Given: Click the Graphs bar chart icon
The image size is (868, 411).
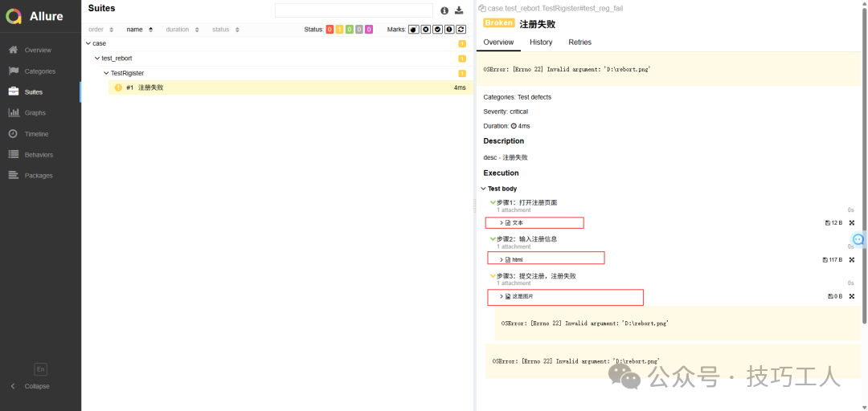Looking at the screenshot, I should tap(14, 112).
